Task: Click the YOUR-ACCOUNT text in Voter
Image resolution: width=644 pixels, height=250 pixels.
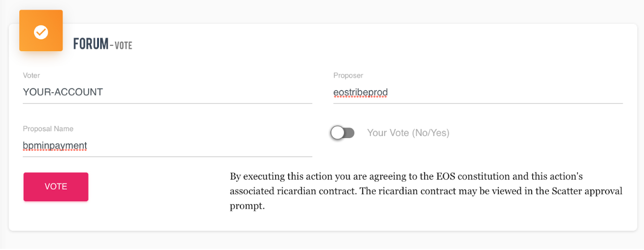Action: 63,92
